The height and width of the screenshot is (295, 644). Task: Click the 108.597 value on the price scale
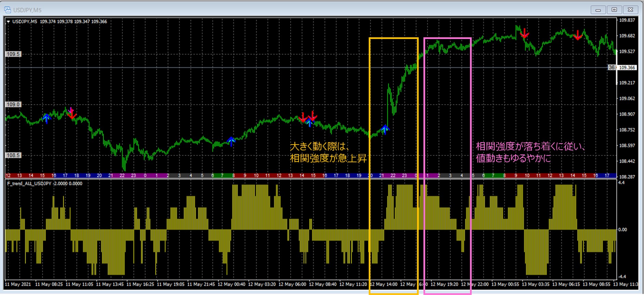(627, 146)
